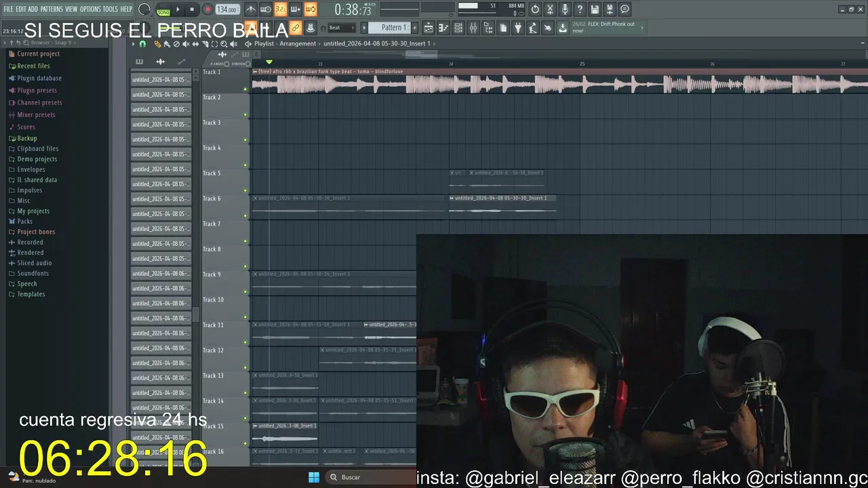Save project with floppy disk icon
The image size is (868, 488).
(x=595, y=9)
